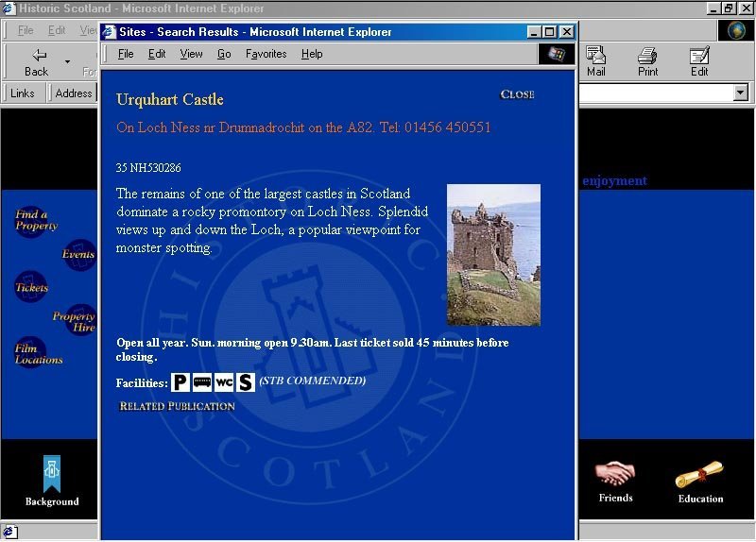Open the Go menu in popup window

click(x=224, y=54)
